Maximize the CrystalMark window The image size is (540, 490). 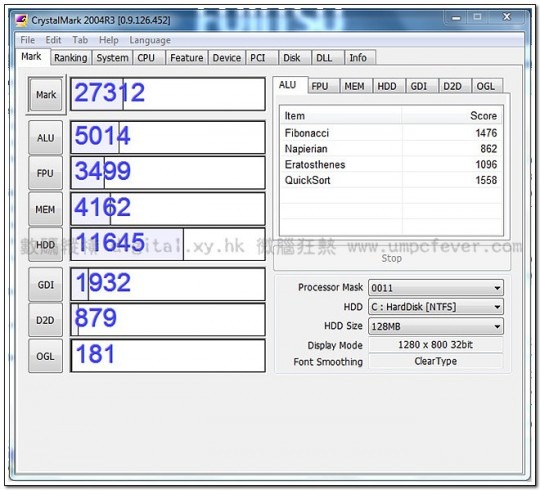click(x=477, y=17)
